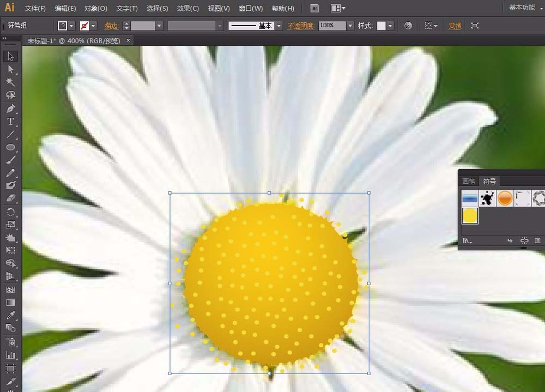Select the Artboard tool

10,368
